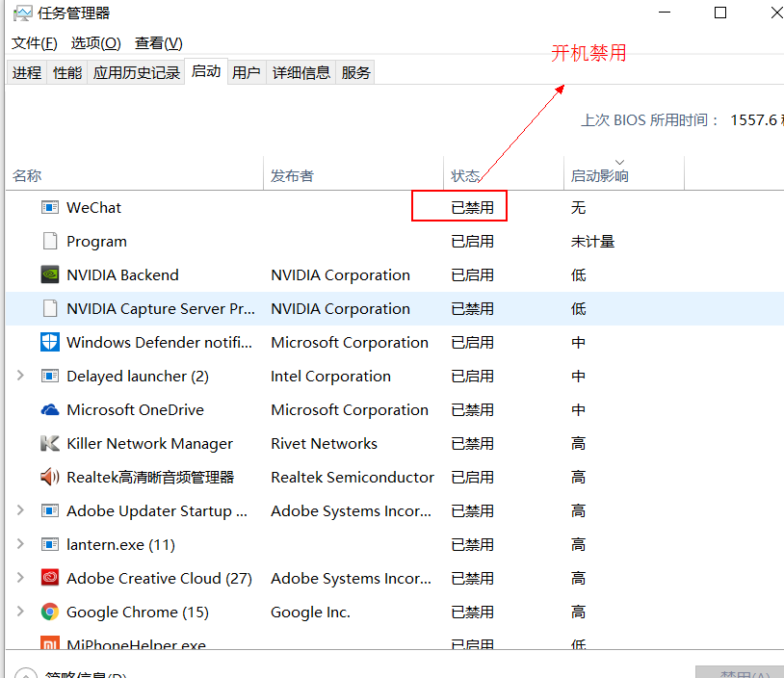784x678 pixels.
Task: Expand the Google Chrome (15) group
Action: pos(20,612)
